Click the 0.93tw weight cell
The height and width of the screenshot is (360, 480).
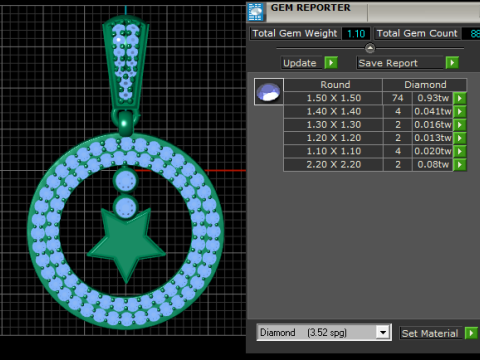[433, 98]
